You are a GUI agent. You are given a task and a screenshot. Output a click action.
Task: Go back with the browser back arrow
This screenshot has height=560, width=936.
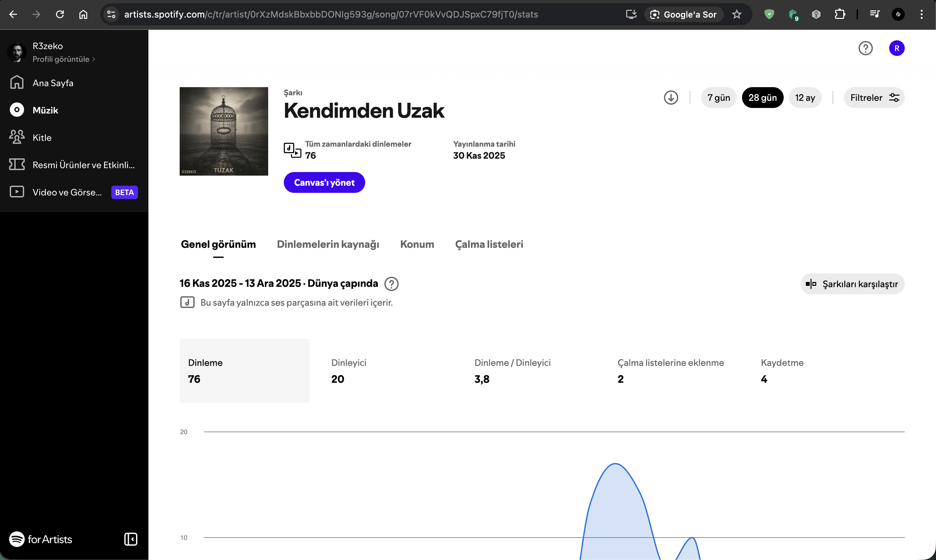pyautogui.click(x=13, y=14)
